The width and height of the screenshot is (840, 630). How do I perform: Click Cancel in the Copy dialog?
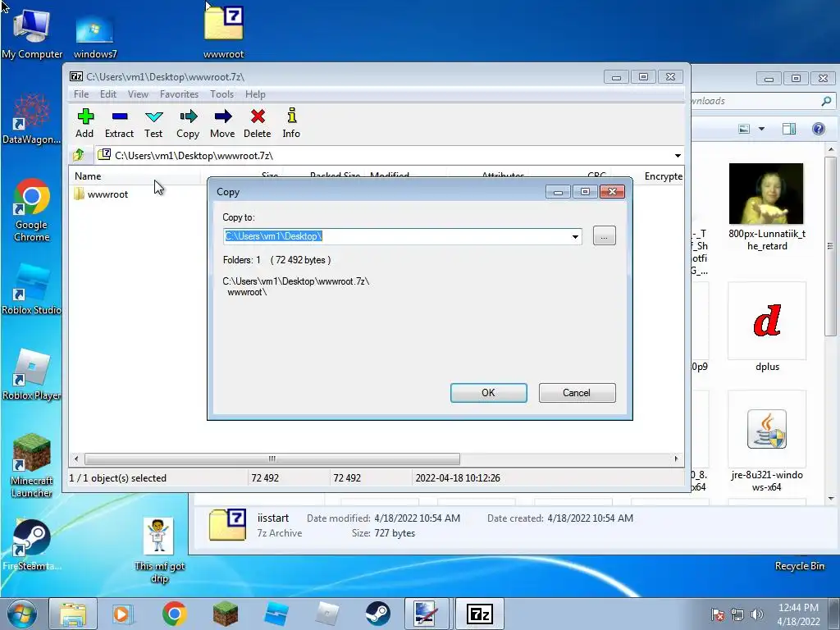pos(577,393)
